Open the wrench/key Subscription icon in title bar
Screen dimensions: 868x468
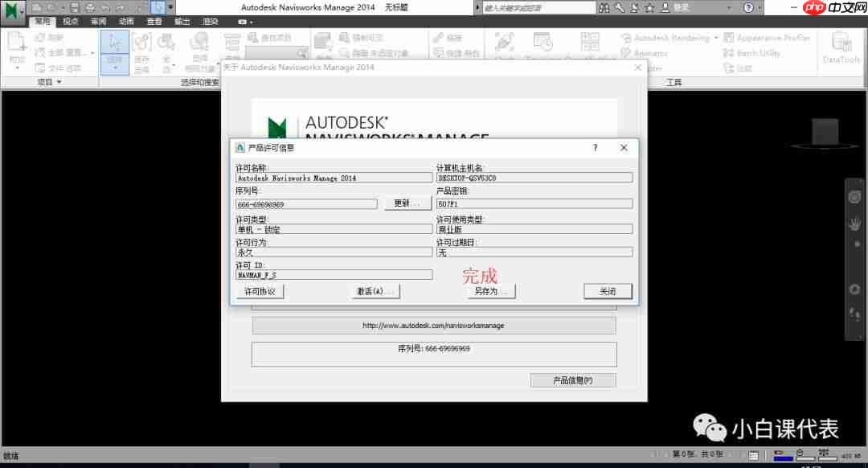[620, 8]
